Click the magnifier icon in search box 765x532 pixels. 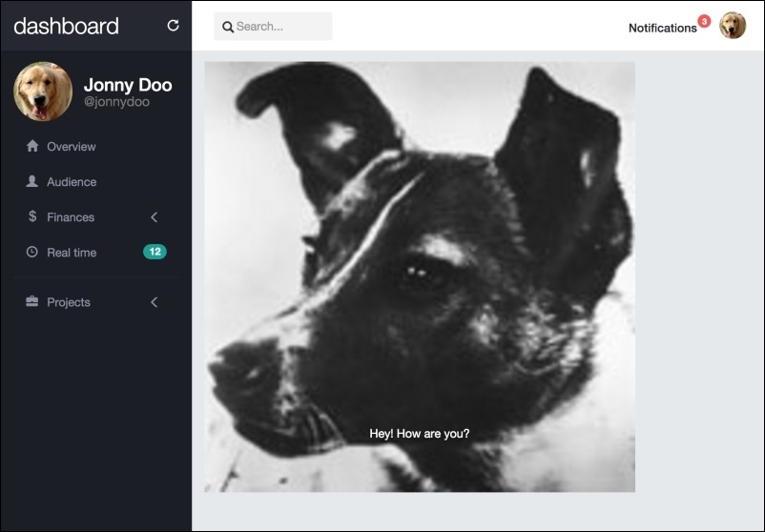tap(228, 27)
